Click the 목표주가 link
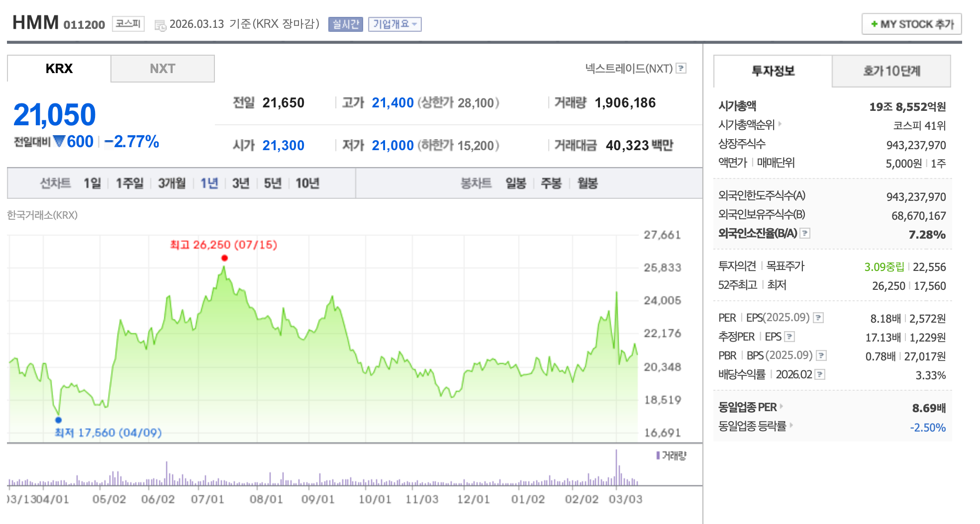980x524 pixels. coord(785,266)
